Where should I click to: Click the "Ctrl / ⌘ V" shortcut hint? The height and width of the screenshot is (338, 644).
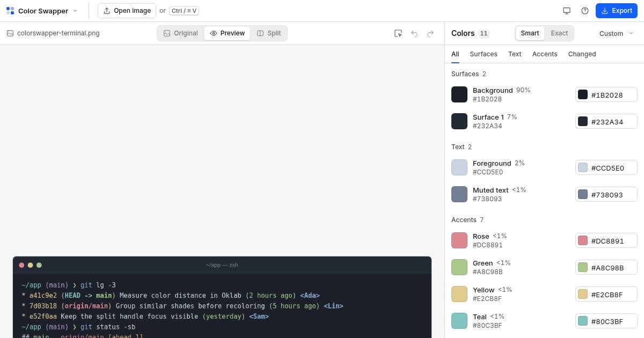pyautogui.click(x=184, y=11)
